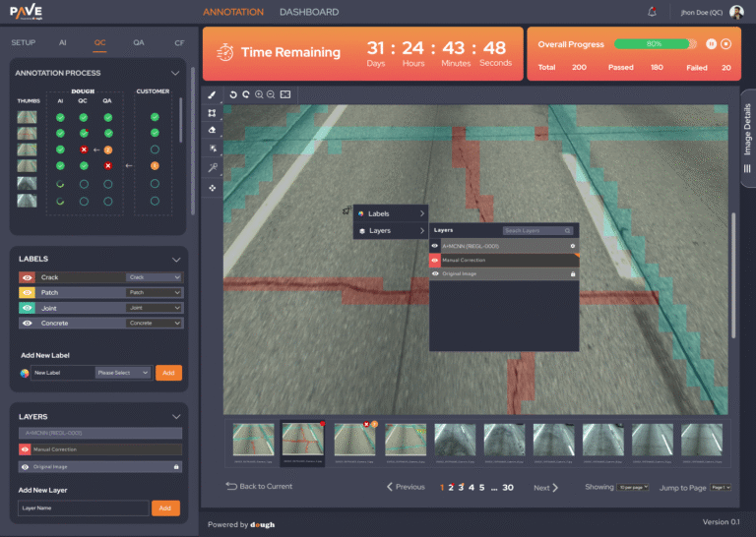The image size is (756, 537).
Task: Click Add button for new layer
Action: pyautogui.click(x=165, y=508)
